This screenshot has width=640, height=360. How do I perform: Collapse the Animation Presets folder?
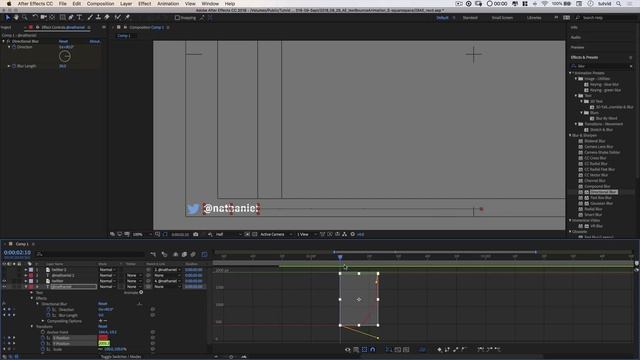pyautogui.click(x=571, y=73)
